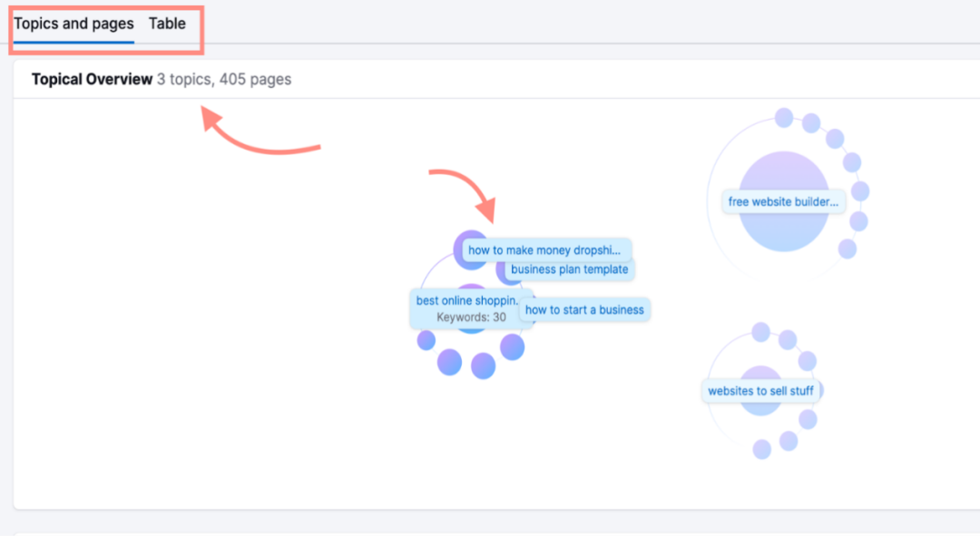Image resolution: width=980 pixels, height=536 pixels.
Task: Select topmost small bubble on websites to sell stuff ring
Action: [761, 332]
